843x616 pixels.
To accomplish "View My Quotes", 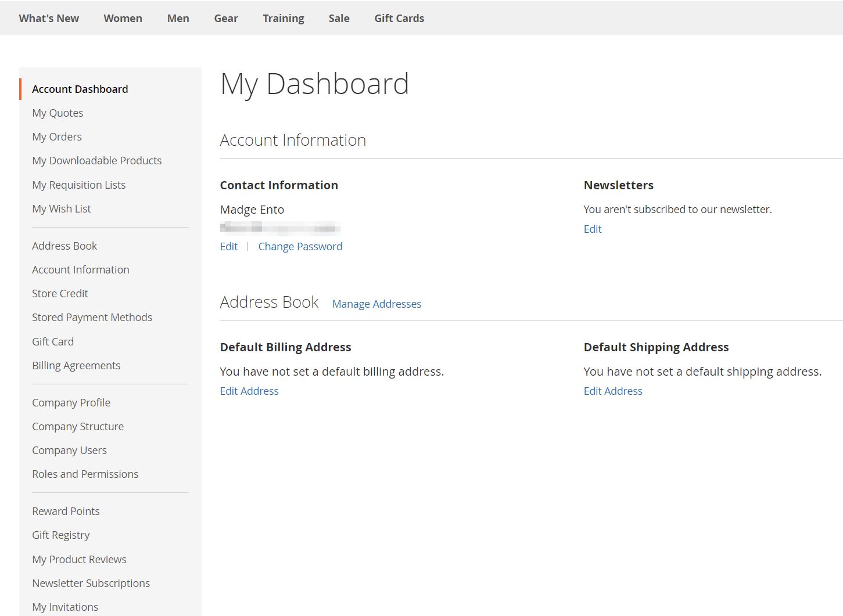I will pos(58,113).
